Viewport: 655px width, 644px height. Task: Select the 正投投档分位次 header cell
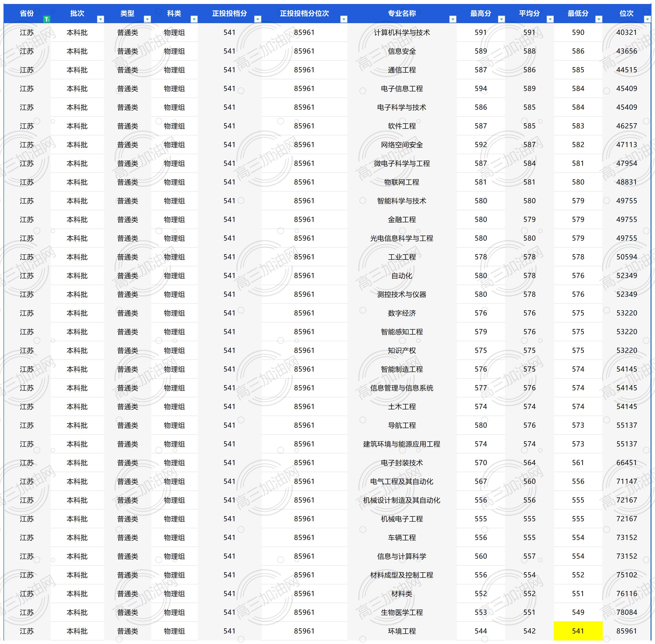click(x=305, y=14)
